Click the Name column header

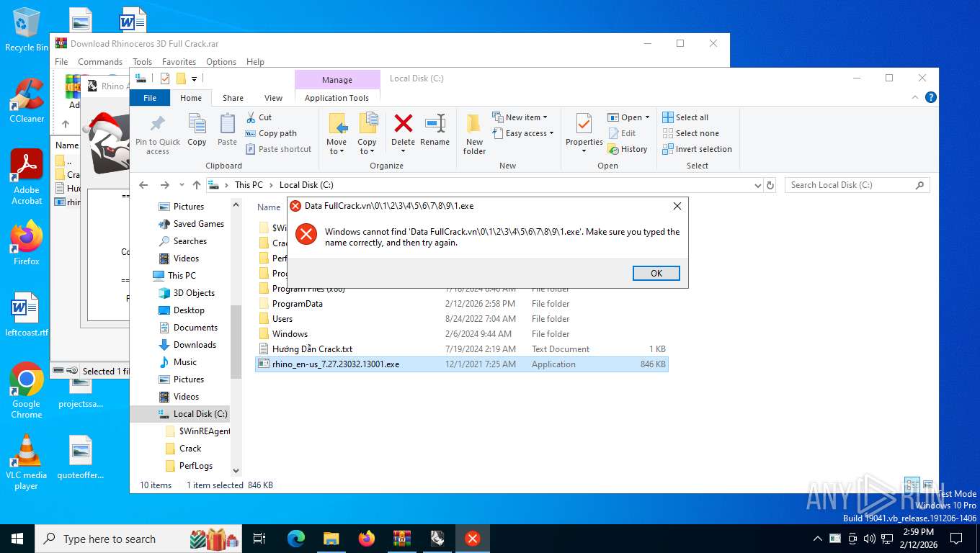[269, 207]
